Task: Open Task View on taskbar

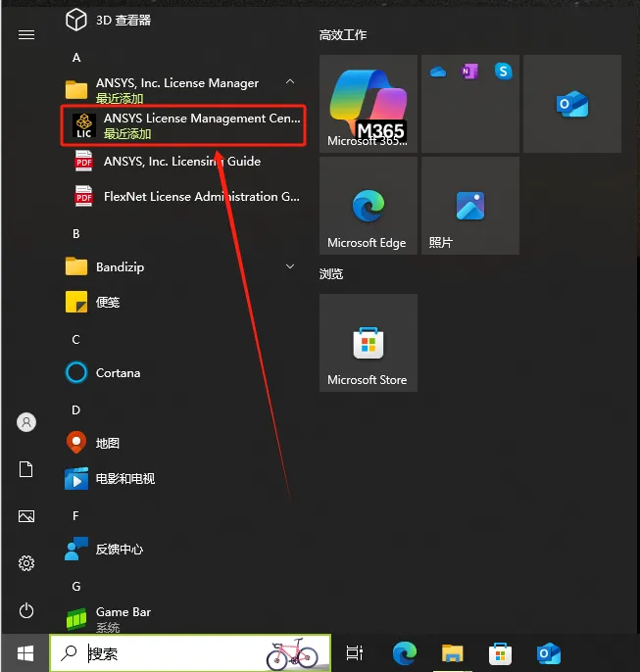Action: [355, 653]
